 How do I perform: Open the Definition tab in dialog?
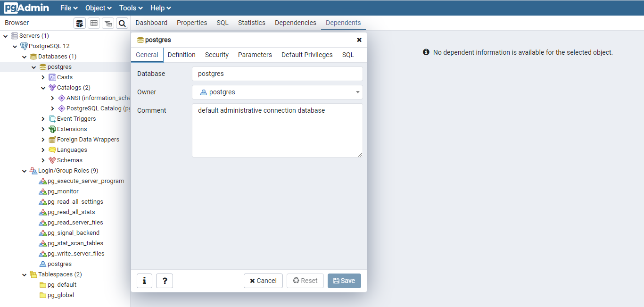[x=182, y=55]
